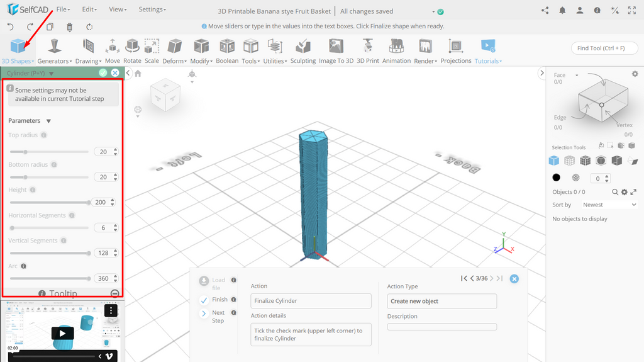644x362 pixels.
Task: Click the Share icon in header
Action: (x=545, y=11)
